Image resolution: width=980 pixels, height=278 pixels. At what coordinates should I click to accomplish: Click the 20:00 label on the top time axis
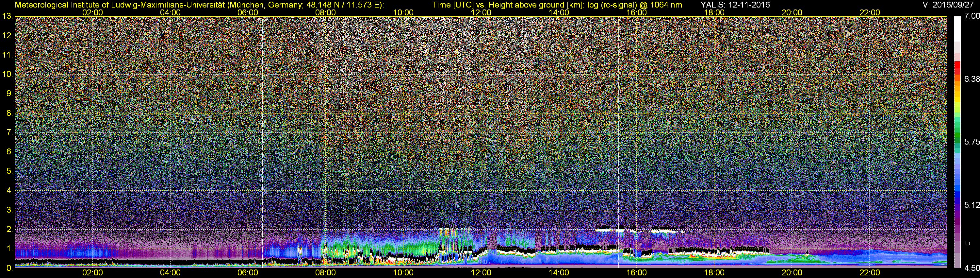tap(792, 12)
